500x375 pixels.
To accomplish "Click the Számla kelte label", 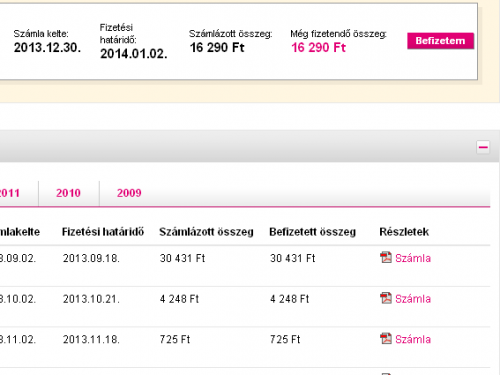I will (41, 34).
